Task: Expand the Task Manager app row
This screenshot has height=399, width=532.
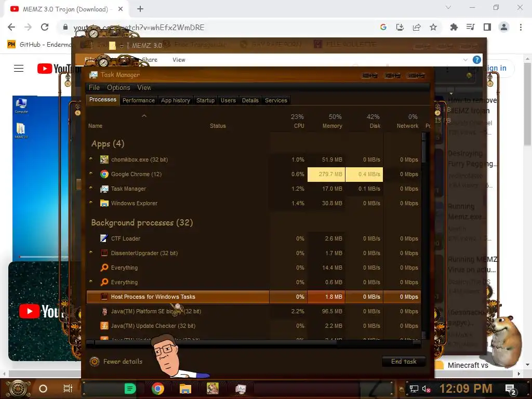Action: (91, 188)
